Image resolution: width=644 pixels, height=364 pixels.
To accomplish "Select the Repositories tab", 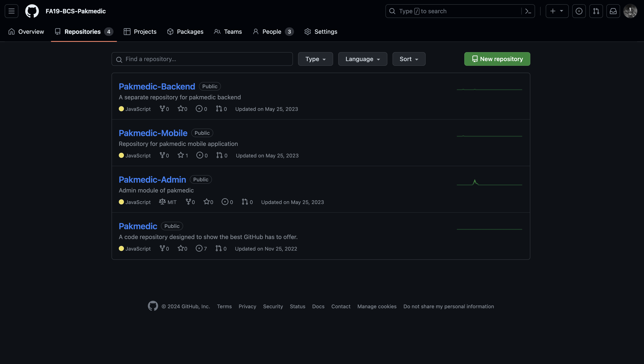I will [x=84, y=32].
